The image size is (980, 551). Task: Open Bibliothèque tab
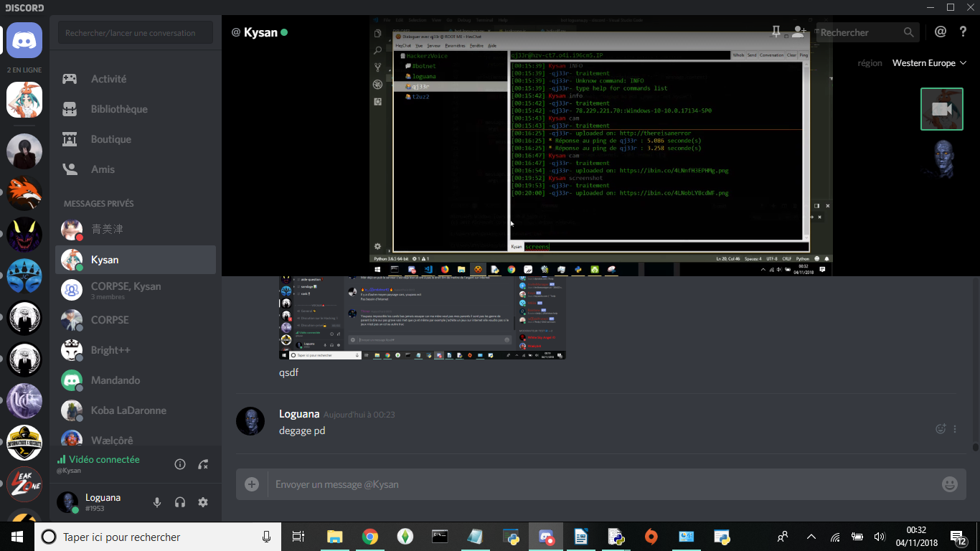136,109
